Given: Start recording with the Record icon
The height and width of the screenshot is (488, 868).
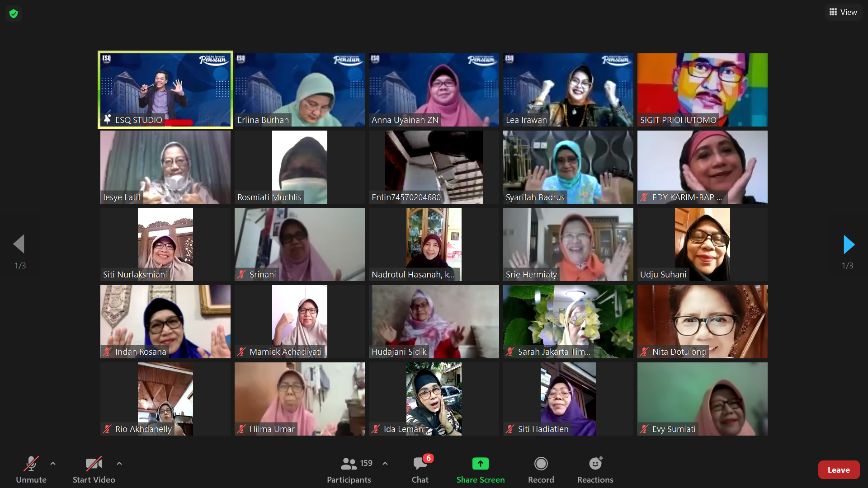Looking at the screenshot, I should (541, 464).
